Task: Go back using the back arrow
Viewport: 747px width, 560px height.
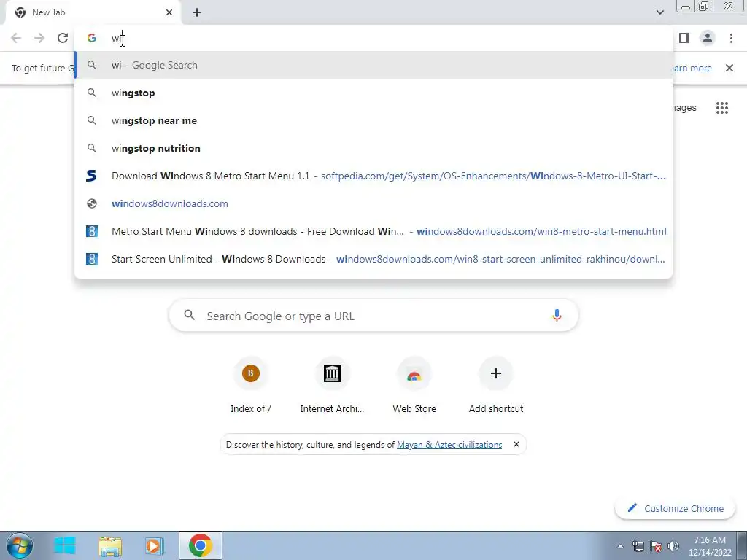Action: click(x=16, y=38)
